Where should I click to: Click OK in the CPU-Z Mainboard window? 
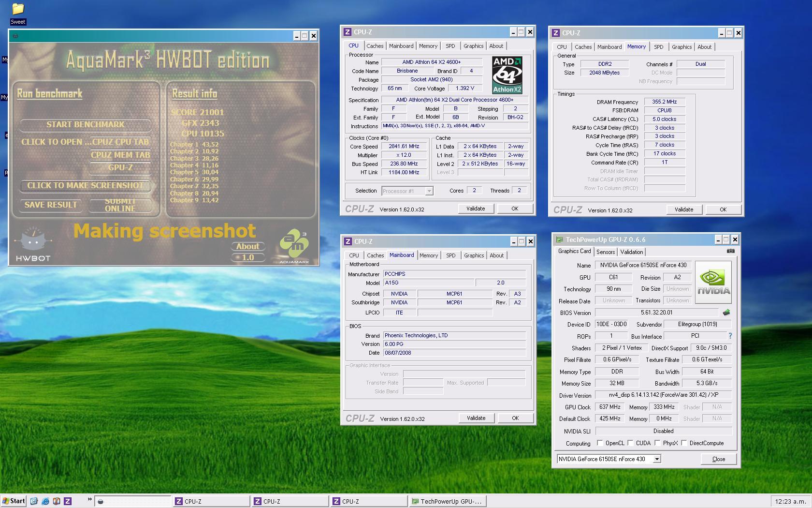[x=515, y=418]
